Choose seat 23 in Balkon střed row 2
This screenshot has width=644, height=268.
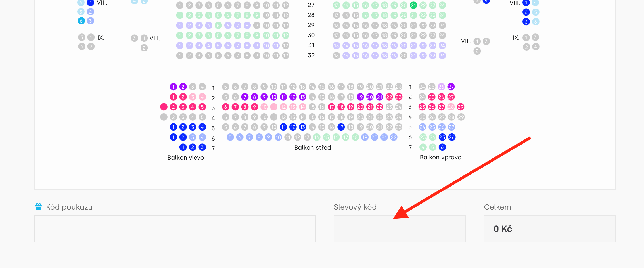click(x=399, y=97)
